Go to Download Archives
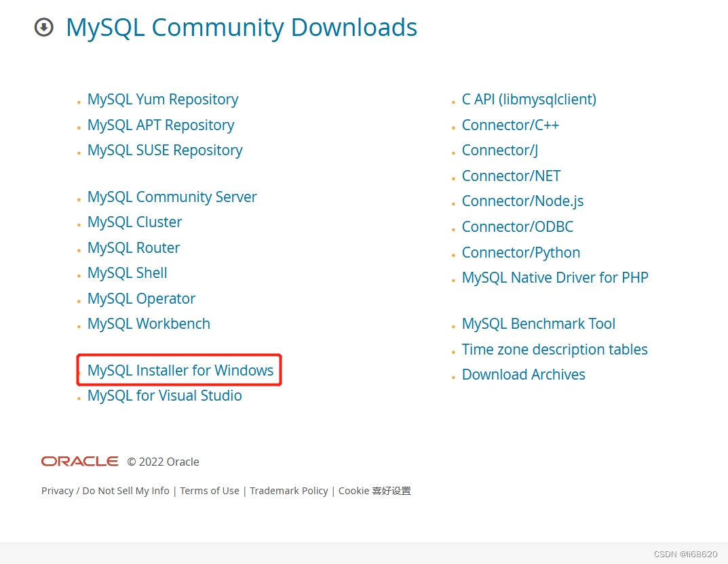This screenshot has width=728, height=564. 523,375
